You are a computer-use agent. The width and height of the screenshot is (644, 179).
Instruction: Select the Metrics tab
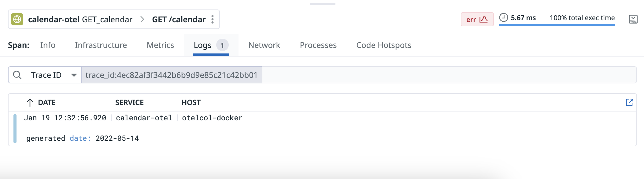click(160, 45)
